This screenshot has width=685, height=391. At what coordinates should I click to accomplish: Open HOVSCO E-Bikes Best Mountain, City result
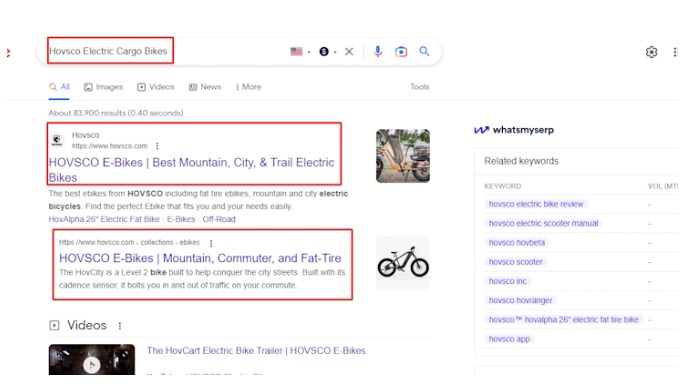(191, 170)
